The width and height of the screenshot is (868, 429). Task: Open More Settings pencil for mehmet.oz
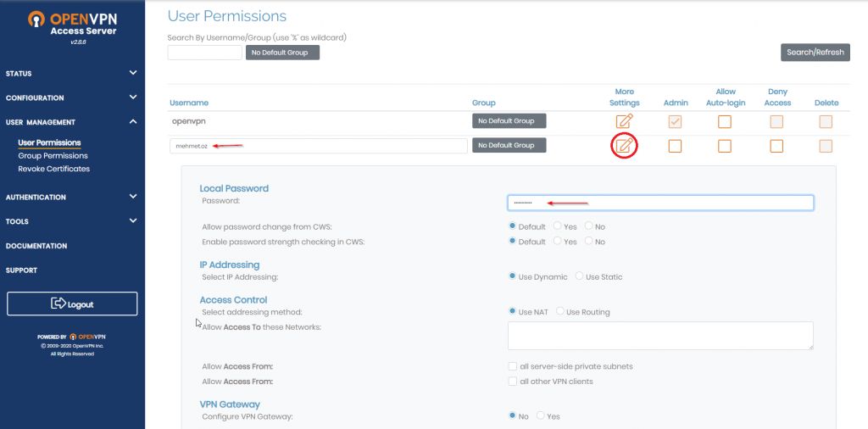(624, 146)
